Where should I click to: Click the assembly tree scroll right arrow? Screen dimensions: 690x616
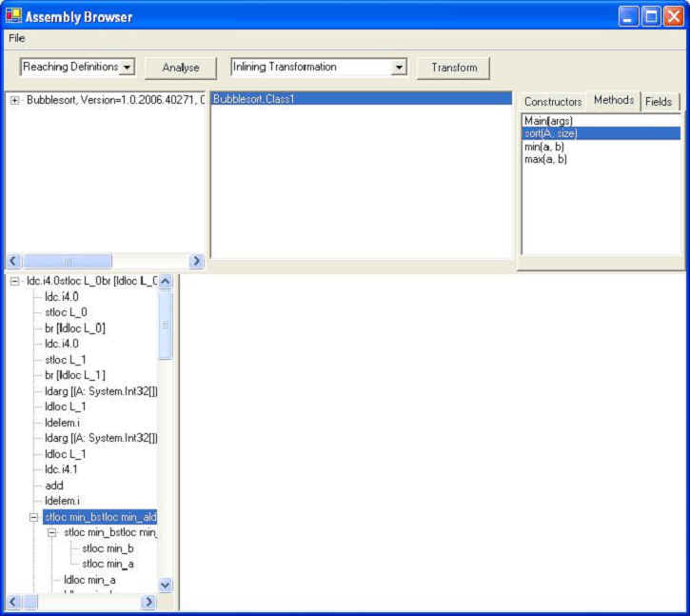click(197, 261)
